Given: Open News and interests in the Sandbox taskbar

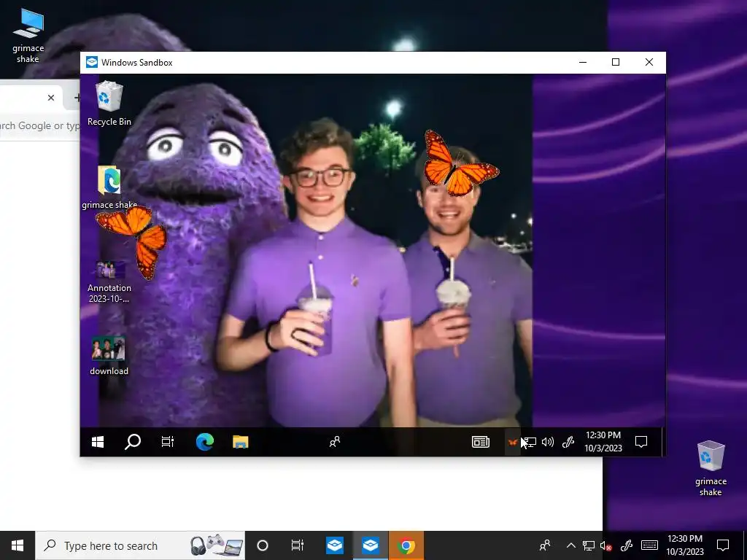Looking at the screenshot, I should 481,442.
